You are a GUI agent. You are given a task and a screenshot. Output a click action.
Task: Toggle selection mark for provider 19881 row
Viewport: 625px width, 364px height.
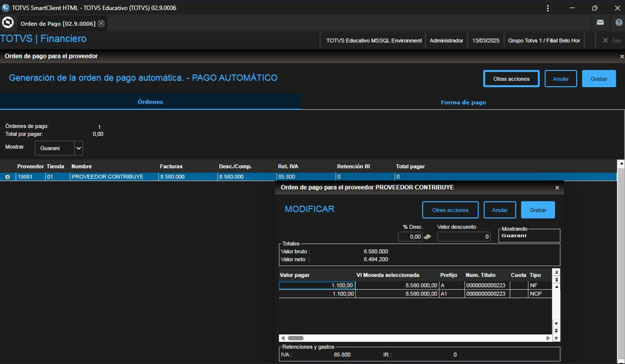click(8, 177)
